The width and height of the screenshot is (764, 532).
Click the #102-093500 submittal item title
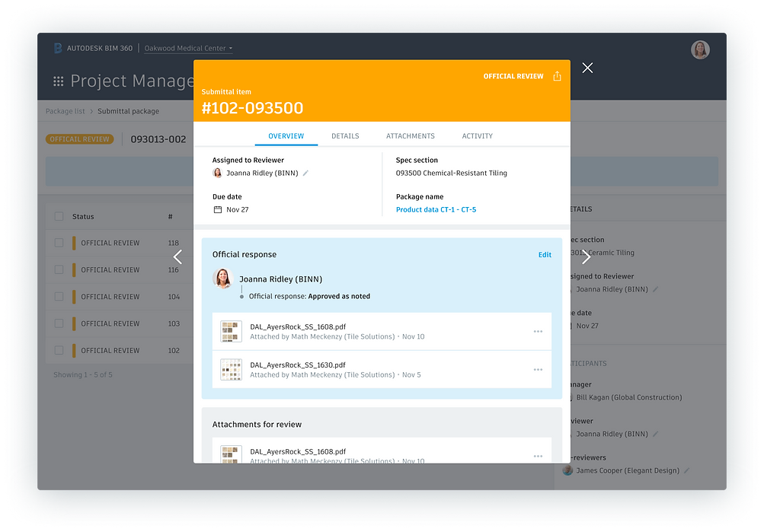pyautogui.click(x=252, y=107)
